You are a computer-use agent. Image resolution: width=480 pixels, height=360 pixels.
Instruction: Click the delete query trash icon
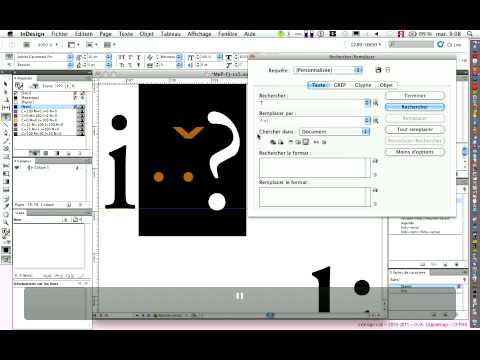click(x=388, y=70)
